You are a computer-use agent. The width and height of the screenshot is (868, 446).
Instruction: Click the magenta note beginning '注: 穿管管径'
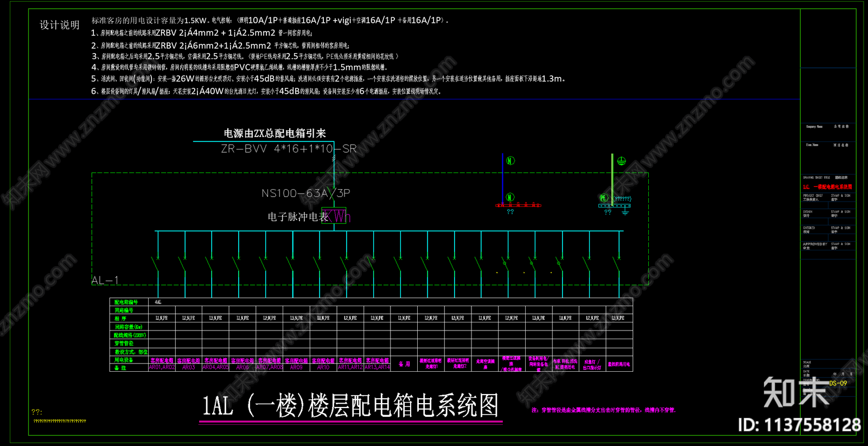603,410
